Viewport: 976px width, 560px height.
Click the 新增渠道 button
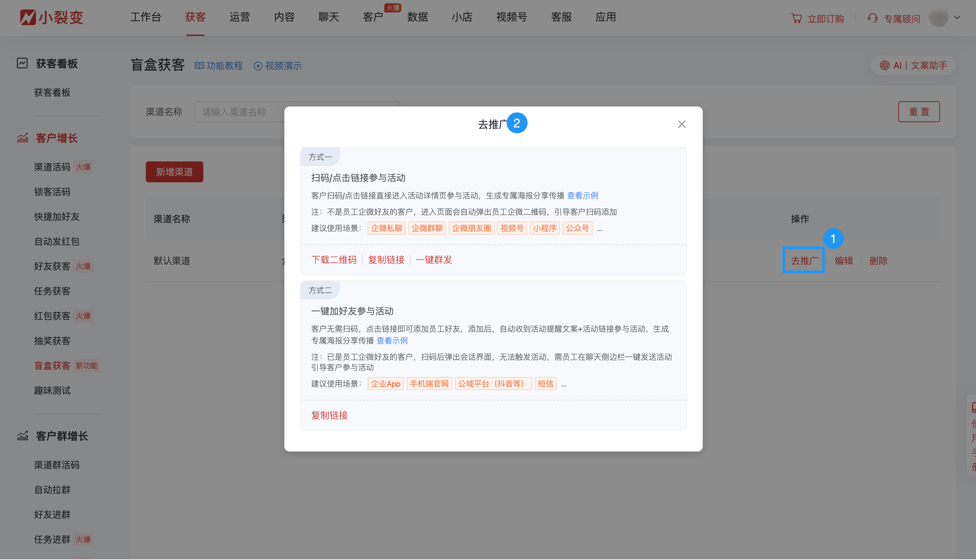point(174,172)
